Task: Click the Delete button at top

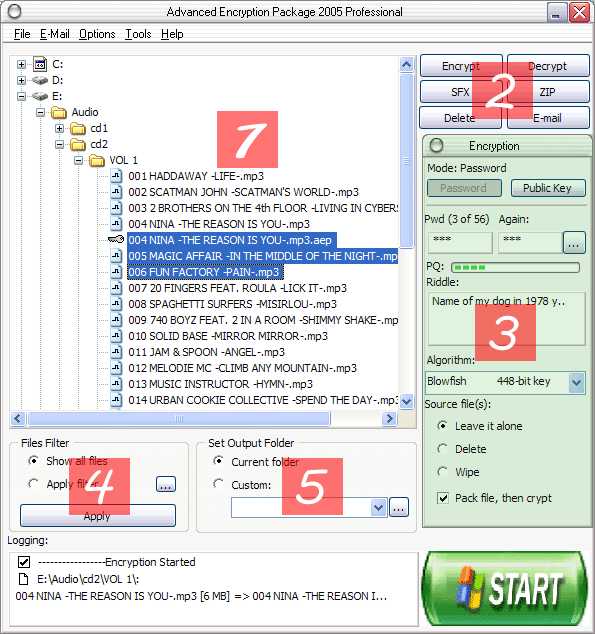Action: click(460, 118)
